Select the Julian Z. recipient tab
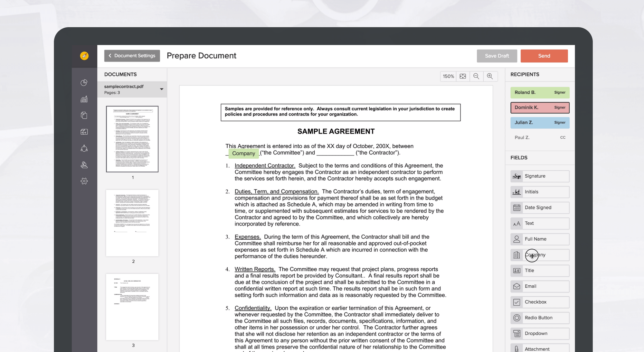 pyautogui.click(x=540, y=122)
